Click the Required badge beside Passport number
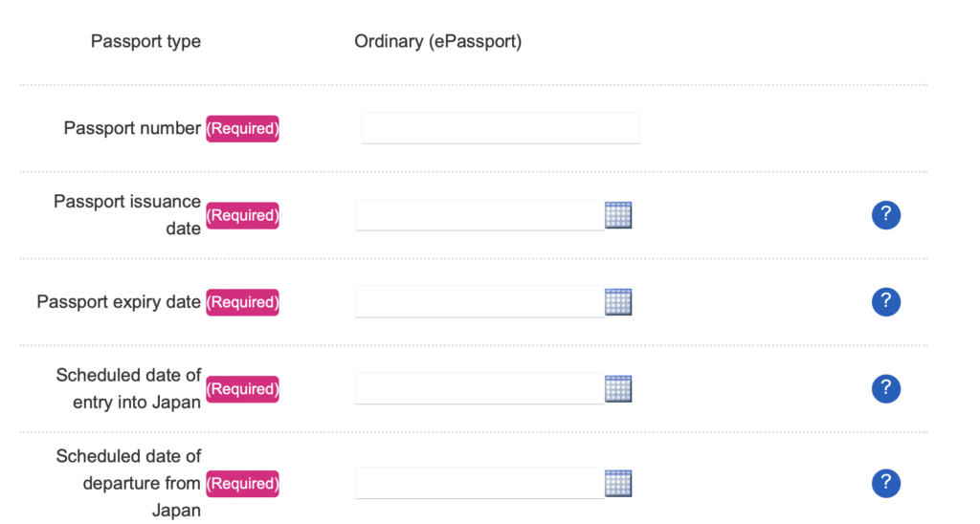Screen dimensions: 980x524 (x=242, y=129)
